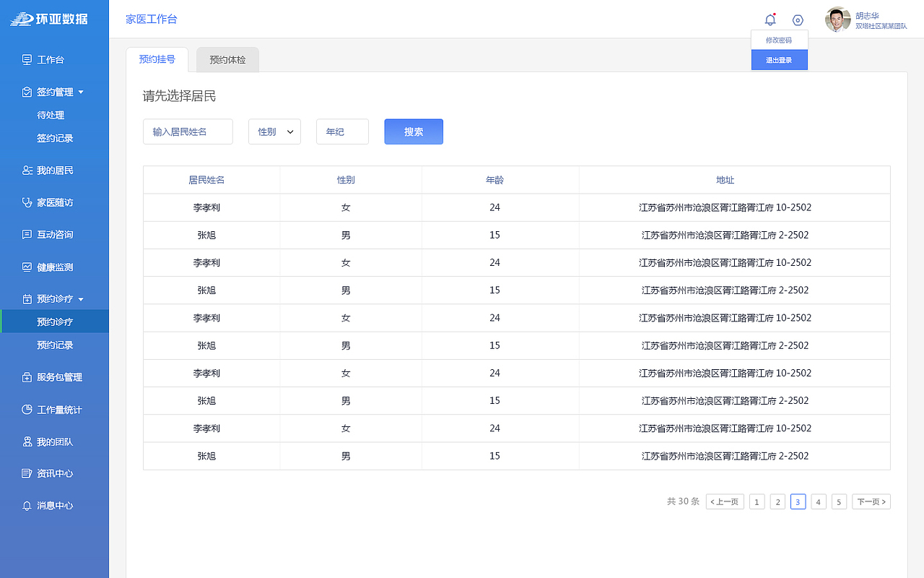Click the 共 30 条 total count text
Image resolution: width=924 pixels, height=578 pixels.
(x=683, y=501)
